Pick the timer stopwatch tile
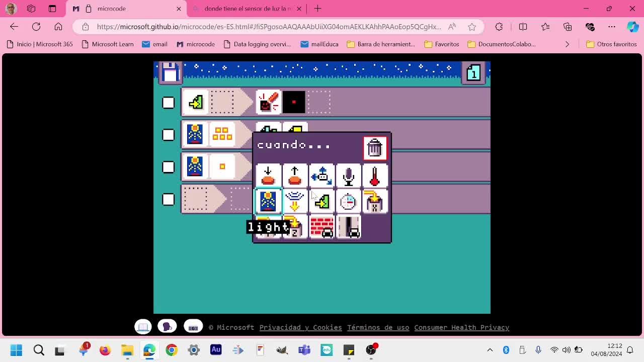This screenshot has width=644, height=362. point(348,202)
